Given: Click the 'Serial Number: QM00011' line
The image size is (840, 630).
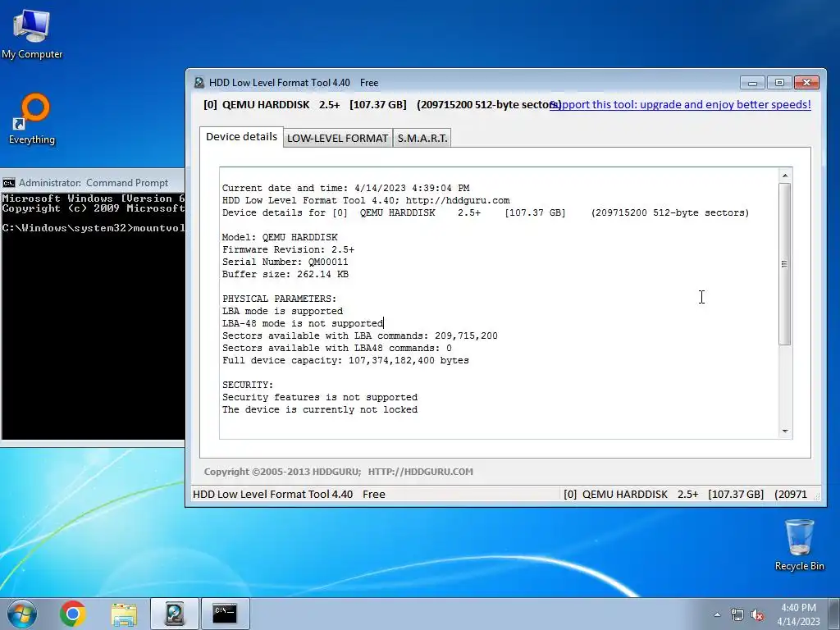Looking at the screenshot, I should pos(285,262).
